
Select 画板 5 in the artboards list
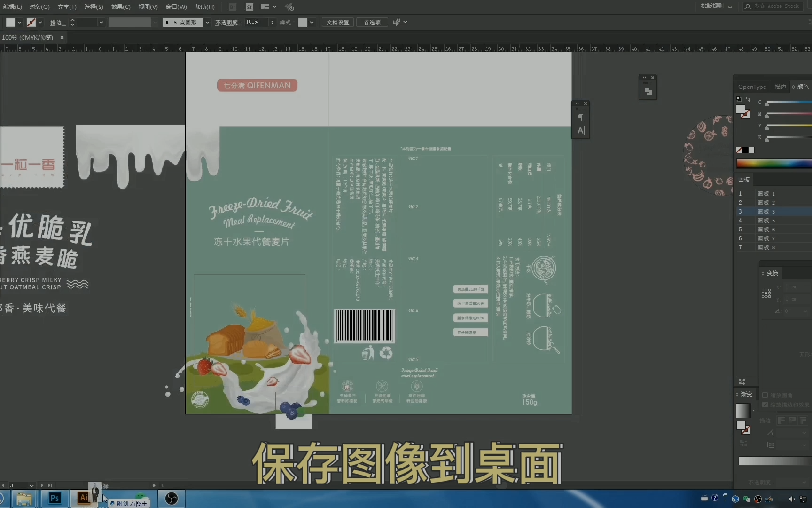pyautogui.click(x=766, y=221)
